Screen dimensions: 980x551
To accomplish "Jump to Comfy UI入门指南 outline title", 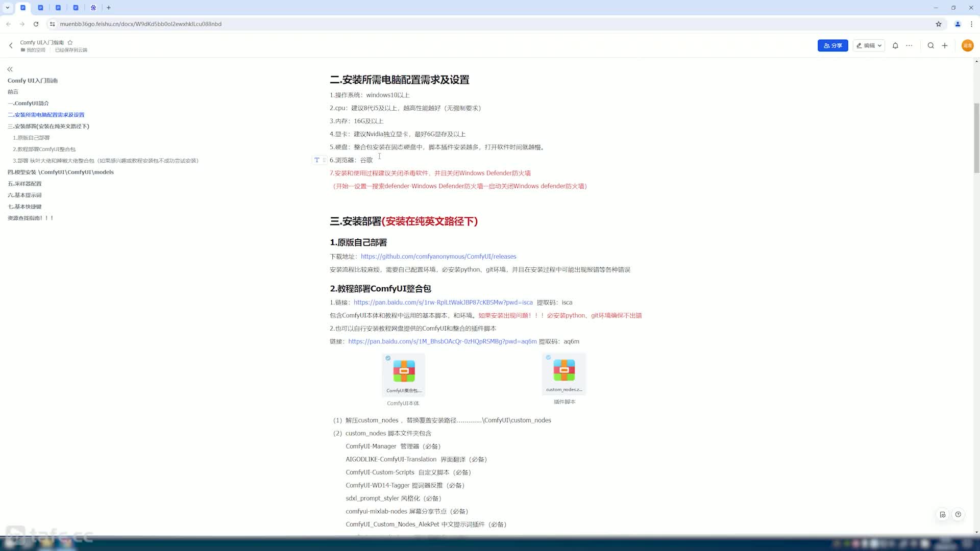I will point(33,81).
